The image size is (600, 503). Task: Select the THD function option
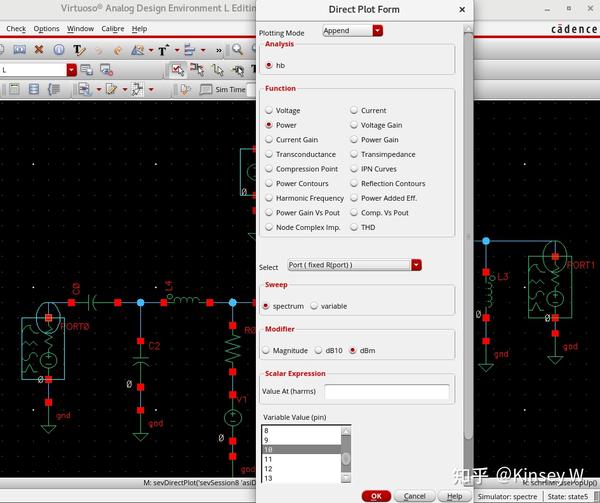tap(354, 227)
